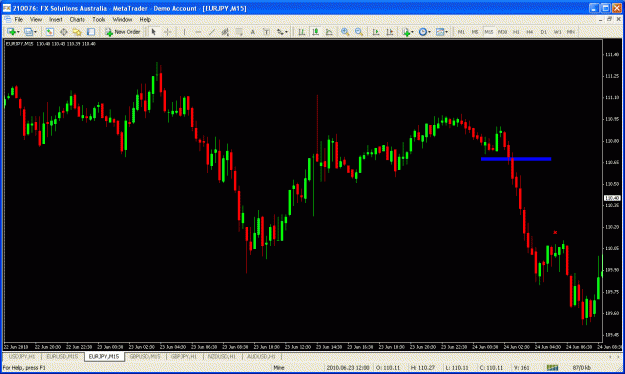Click the chart's MDI restore button
The width and height of the screenshot is (625, 374).
click(x=609, y=19)
